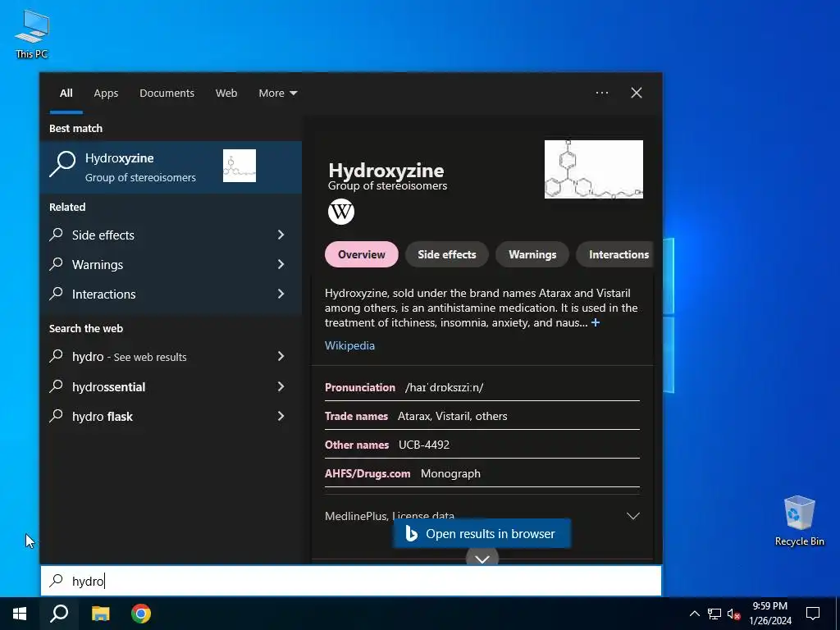
Task: Click the large Hydroxyzine molecule image
Action: [594, 169]
